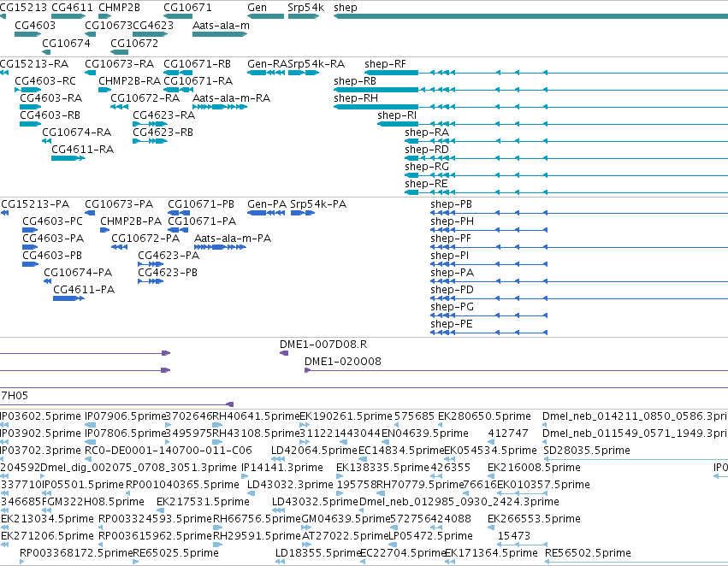
Task: Select the CHMP2B-PA protein label
Action: (131, 221)
